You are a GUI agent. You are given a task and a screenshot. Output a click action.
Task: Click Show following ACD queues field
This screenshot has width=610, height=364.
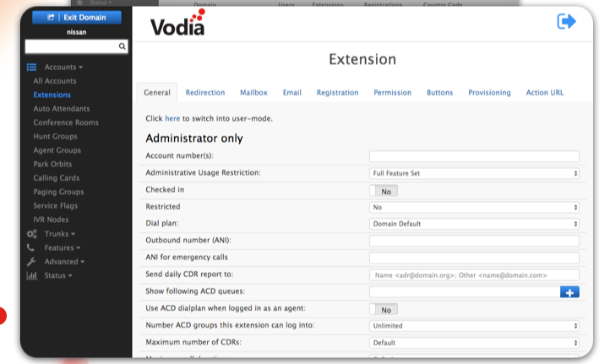click(465, 292)
